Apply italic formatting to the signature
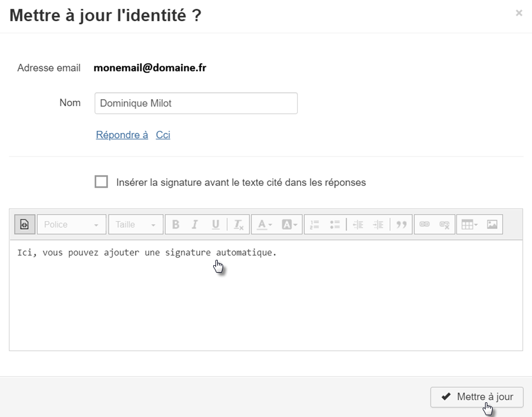Screen dimensions: 532x417 [x=195, y=225]
